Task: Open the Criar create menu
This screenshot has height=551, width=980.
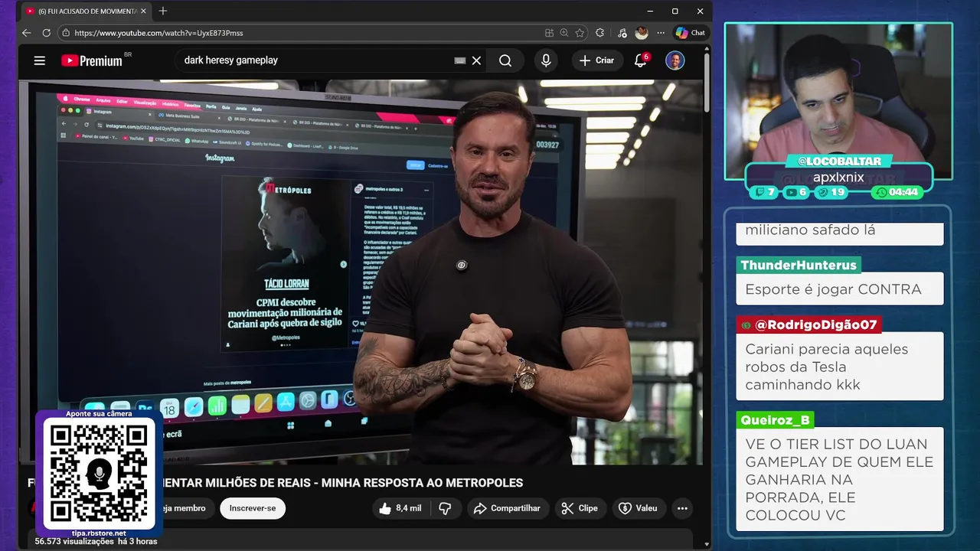Action: point(597,60)
